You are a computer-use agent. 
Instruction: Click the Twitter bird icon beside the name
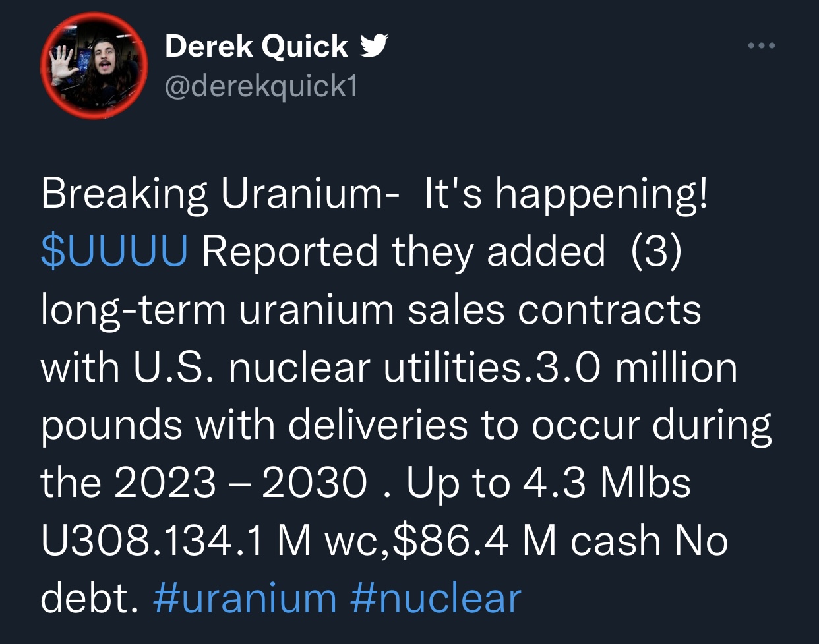click(x=374, y=46)
